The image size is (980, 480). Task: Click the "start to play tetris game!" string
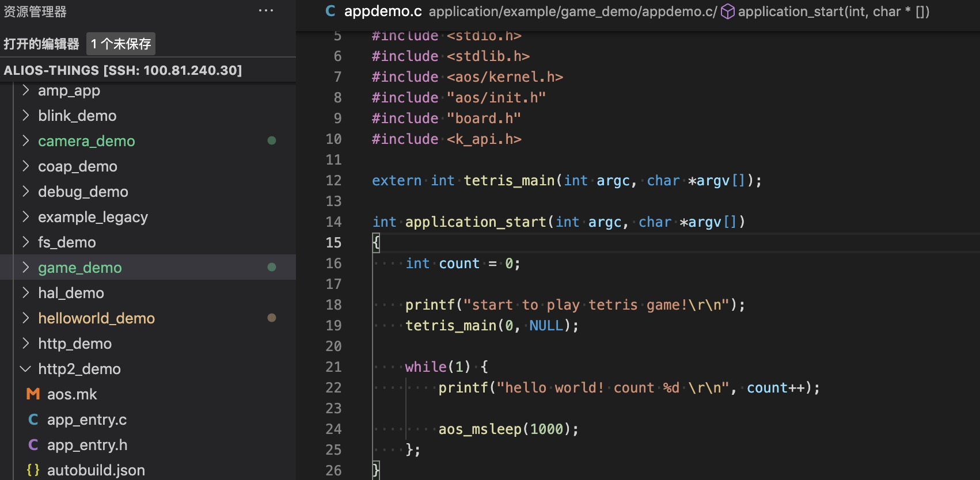point(597,305)
